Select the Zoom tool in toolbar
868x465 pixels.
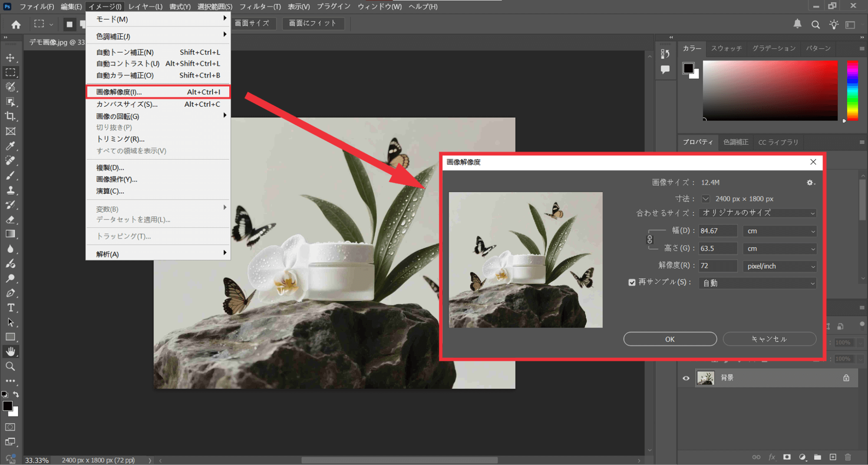10,366
